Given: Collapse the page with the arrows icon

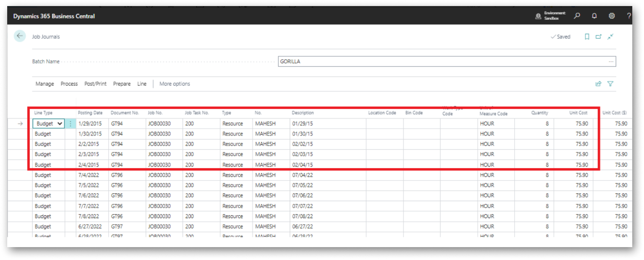Looking at the screenshot, I should click(x=610, y=37).
